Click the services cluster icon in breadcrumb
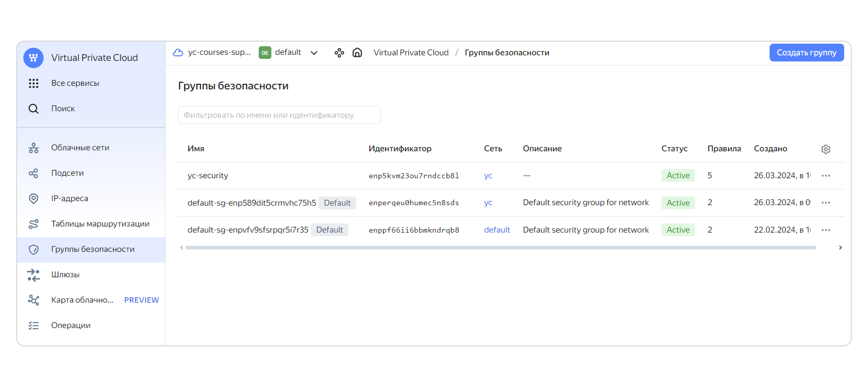 click(x=339, y=53)
